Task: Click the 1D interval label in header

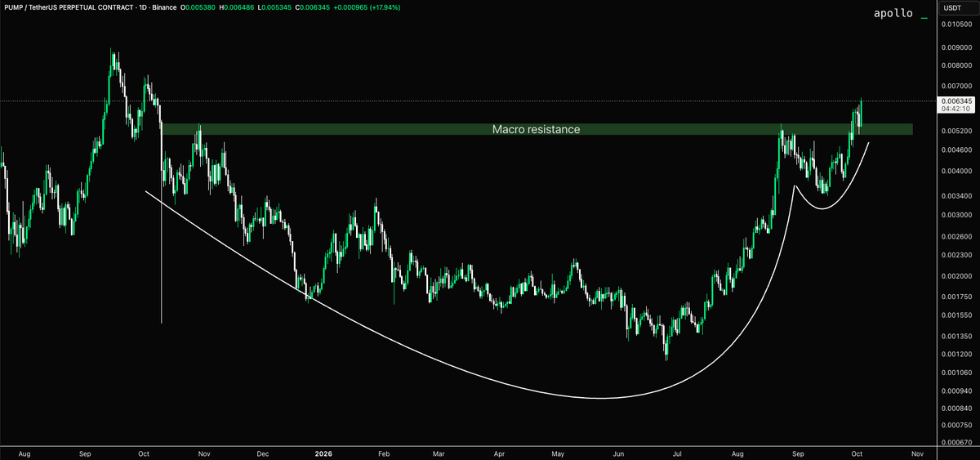Action: tap(145, 6)
